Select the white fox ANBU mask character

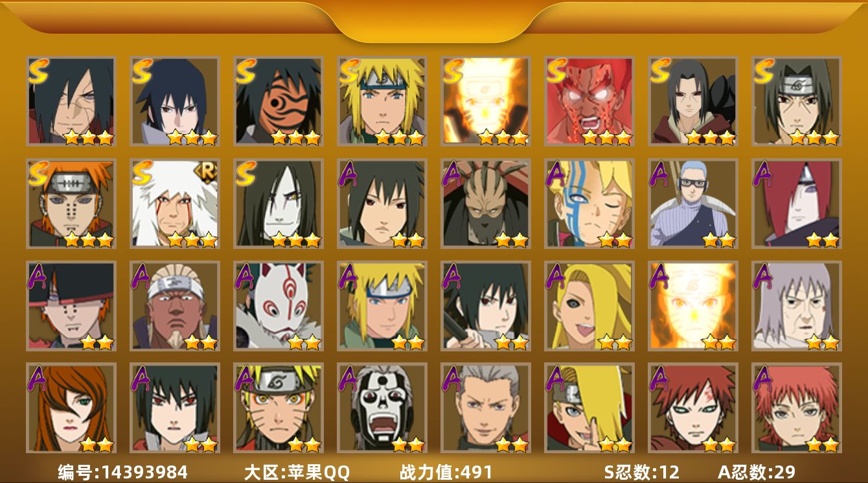pyautogui.click(x=279, y=306)
